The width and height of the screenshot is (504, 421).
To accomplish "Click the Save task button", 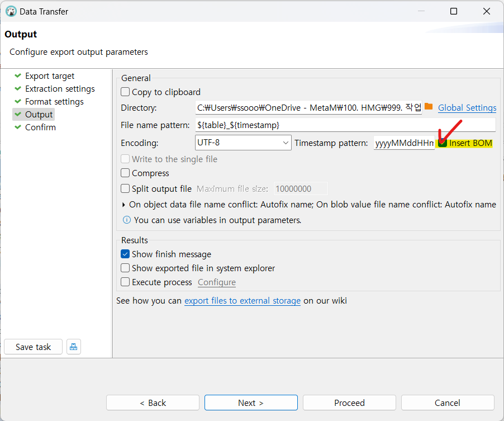I will 33,347.
